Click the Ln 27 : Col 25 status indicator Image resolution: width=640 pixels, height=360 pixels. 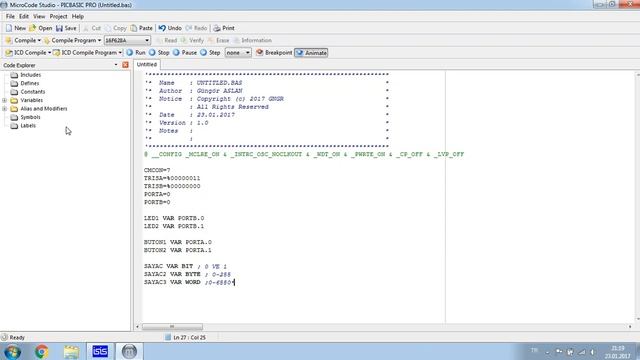pyautogui.click(x=189, y=338)
